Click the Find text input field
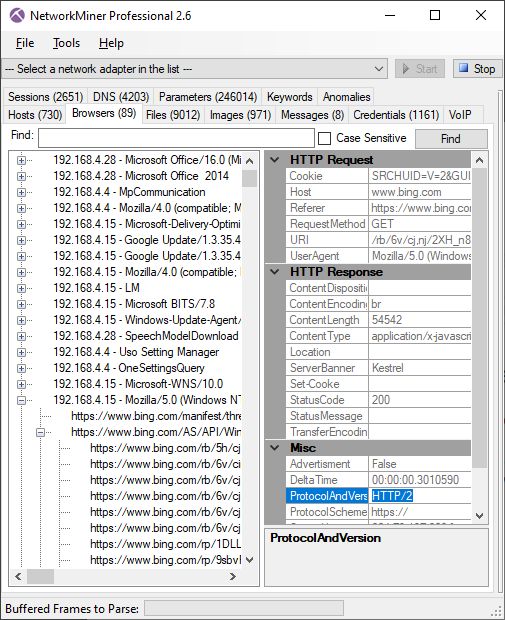The width and height of the screenshot is (505, 620). 176,138
